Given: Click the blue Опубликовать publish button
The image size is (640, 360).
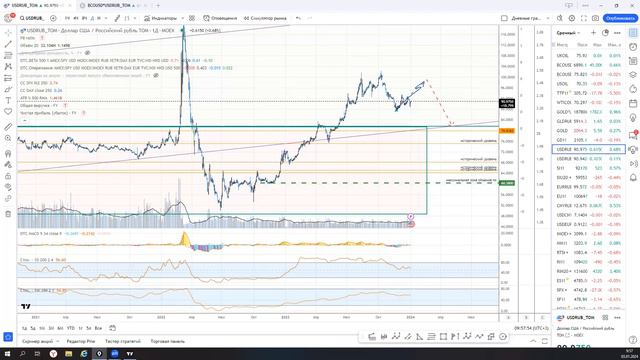Looking at the screenshot, I should (x=620, y=18).
